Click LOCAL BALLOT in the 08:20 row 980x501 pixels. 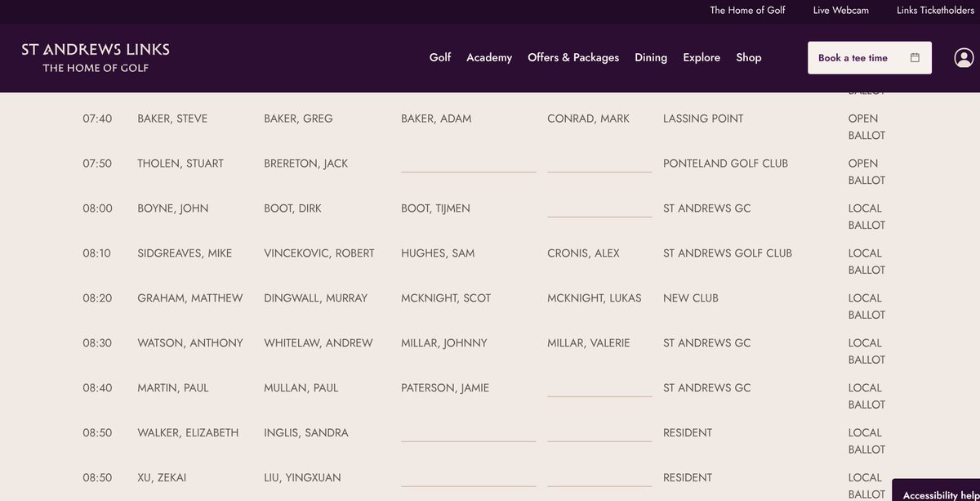(866, 306)
